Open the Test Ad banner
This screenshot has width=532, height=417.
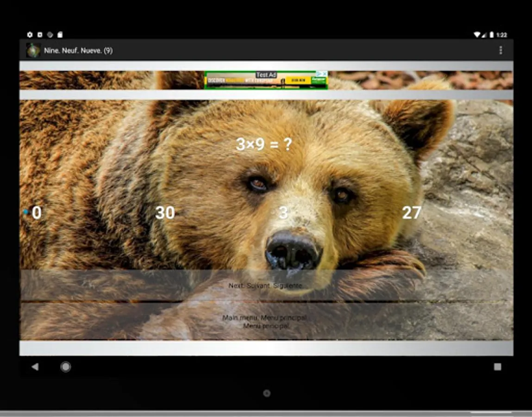tap(266, 80)
